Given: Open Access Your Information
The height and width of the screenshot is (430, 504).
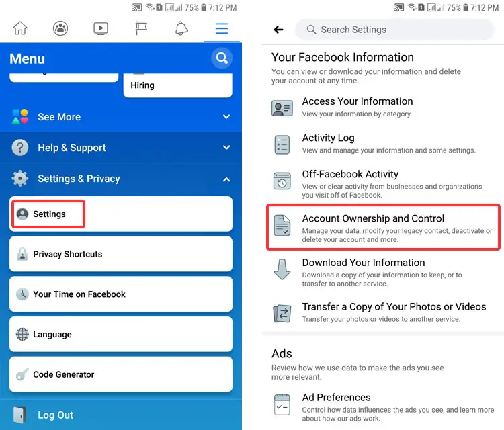Looking at the screenshot, I should 382,107.
